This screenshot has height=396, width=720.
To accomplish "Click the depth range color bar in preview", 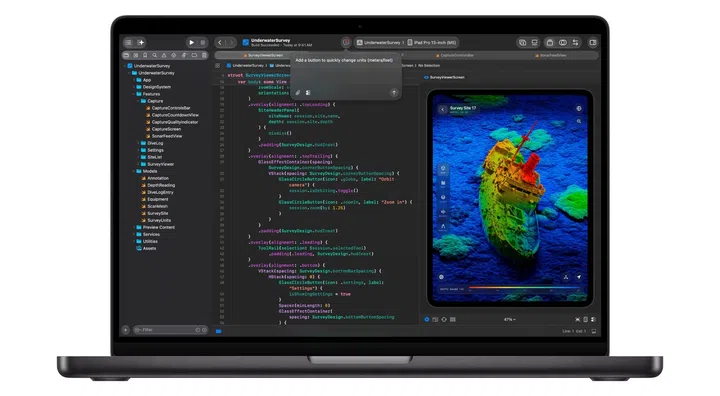I will 523,289.
